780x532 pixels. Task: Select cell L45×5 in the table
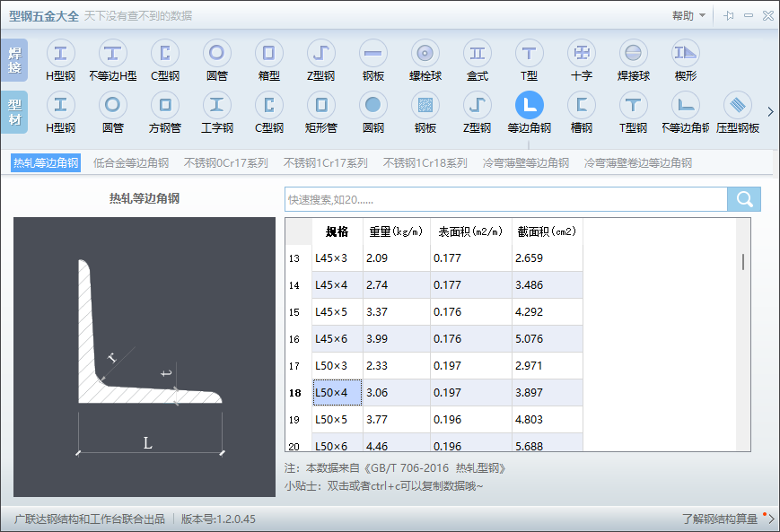tap(337, 311)
